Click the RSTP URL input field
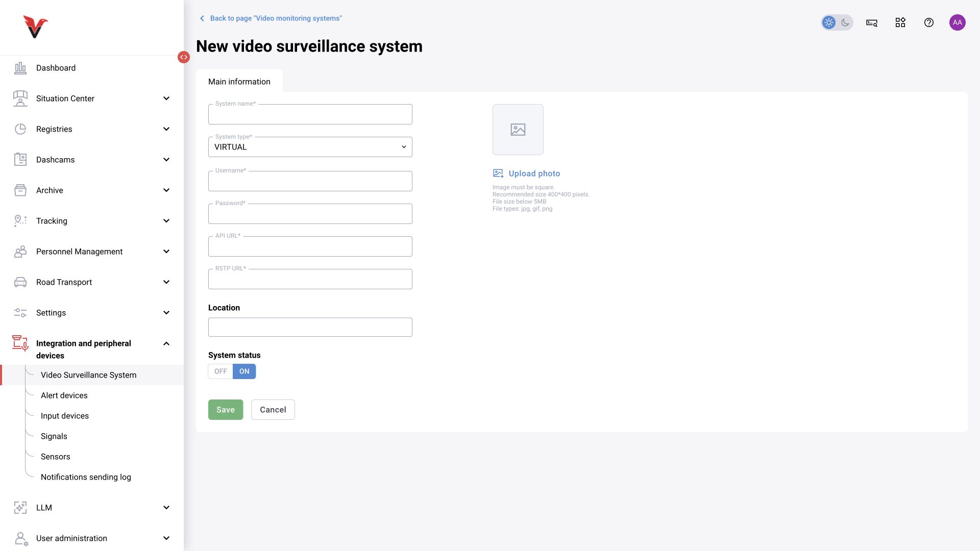Screen dimensions: 980x551 tap(310, 279)
